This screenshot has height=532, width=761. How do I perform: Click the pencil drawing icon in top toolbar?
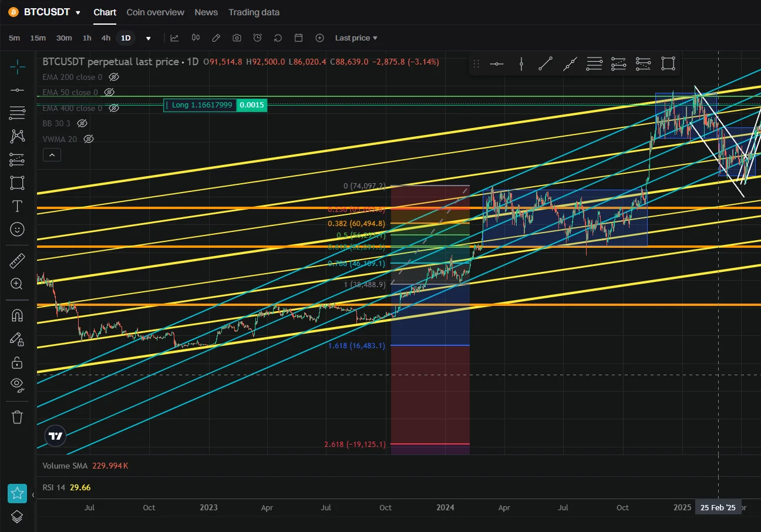click(x=216, y=38)
